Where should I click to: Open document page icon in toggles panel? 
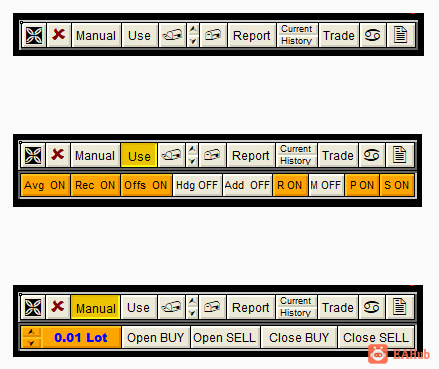click(x=399, y=155)
